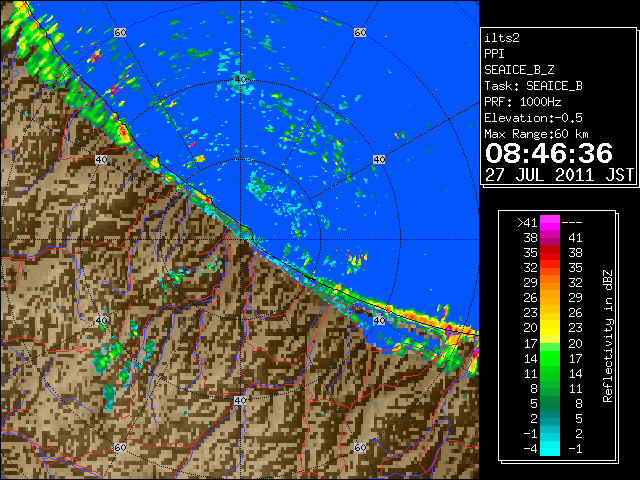Click the Max Range:60 km line
This screenshot has height=480, width=640.
(x=536, y=134)
